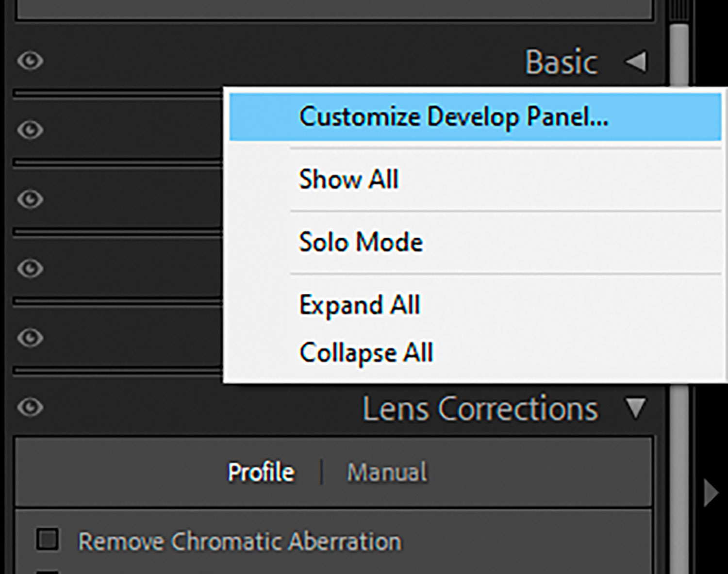The width and height of the screenshot is (728, 574).
Task: Toggle the Lens Corrections panel eye icon
Action: click(31, 407)
